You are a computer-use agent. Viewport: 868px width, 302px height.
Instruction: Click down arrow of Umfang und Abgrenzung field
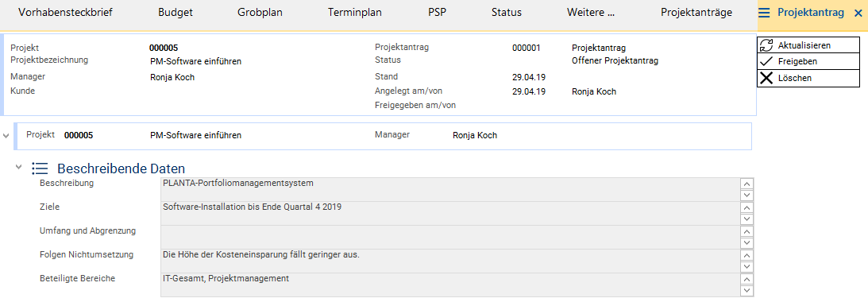746,242
